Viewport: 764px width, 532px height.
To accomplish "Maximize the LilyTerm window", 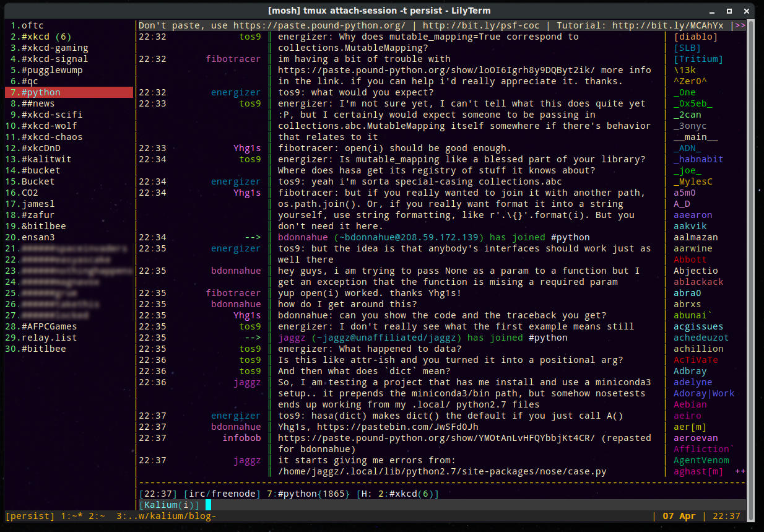I will tap(730, 11).
